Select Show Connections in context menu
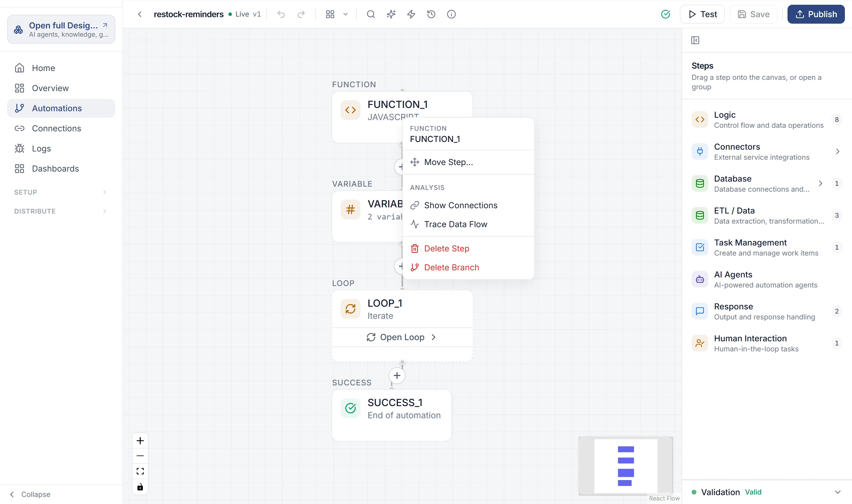Viewport: 852px width, 504px height. 468,206
